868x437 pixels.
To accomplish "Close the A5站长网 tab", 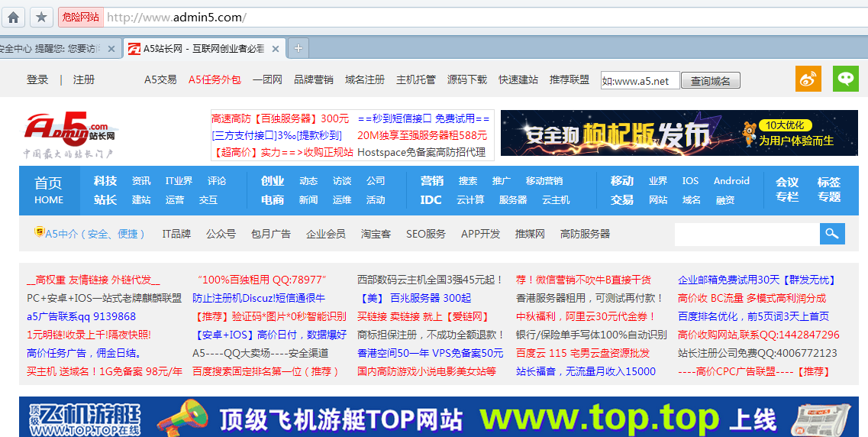I will pos(276,49).
